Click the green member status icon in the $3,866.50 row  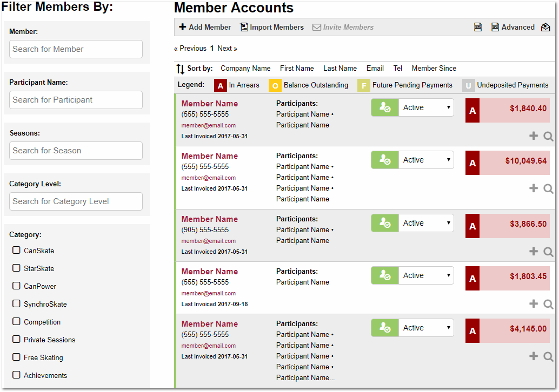[x=385, y=223]
